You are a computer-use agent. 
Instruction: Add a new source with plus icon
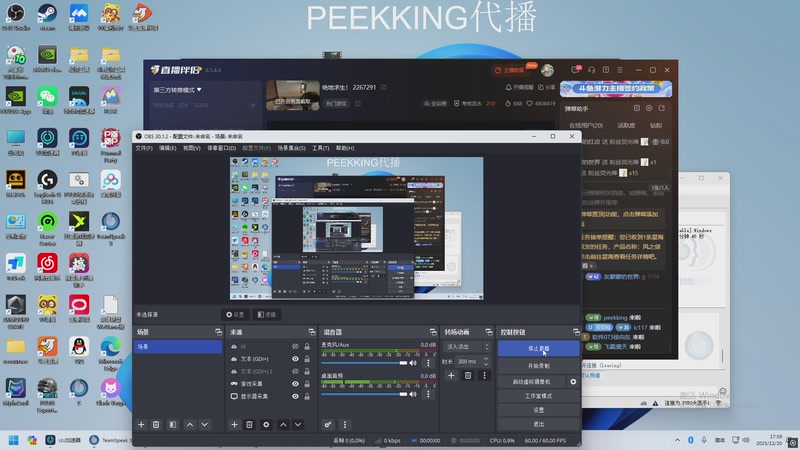pos(234,424)
